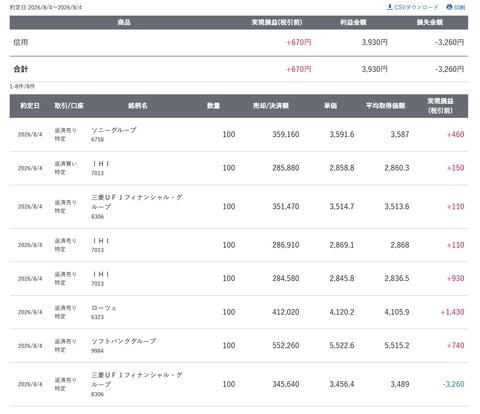The height and width of the screenshot is (414, 480).
Task: Click unit price 4,120.2
Action: tap(342, 312)
